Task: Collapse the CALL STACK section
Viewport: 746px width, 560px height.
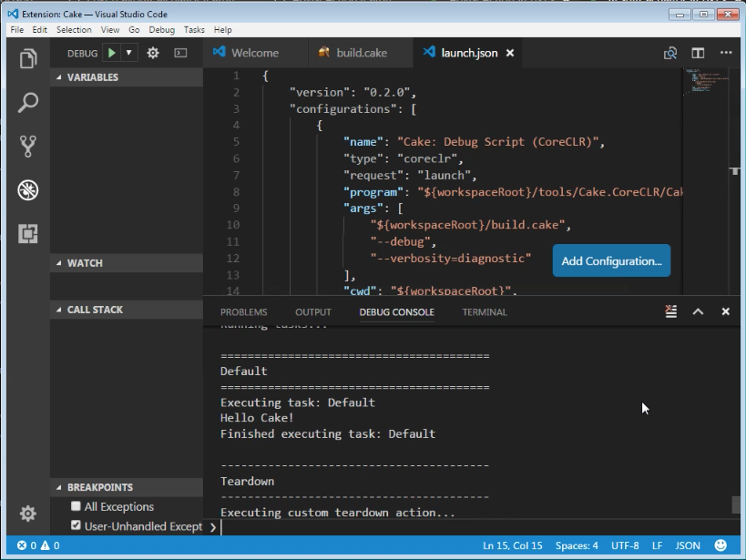Action: pos(127,310)
